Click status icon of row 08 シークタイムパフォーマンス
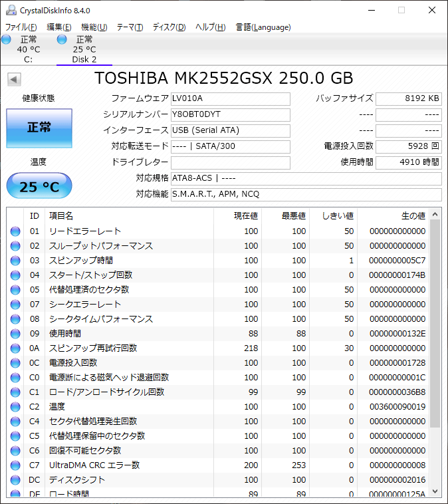This screenshot has height=504, width=448. [x=15, y=319]
